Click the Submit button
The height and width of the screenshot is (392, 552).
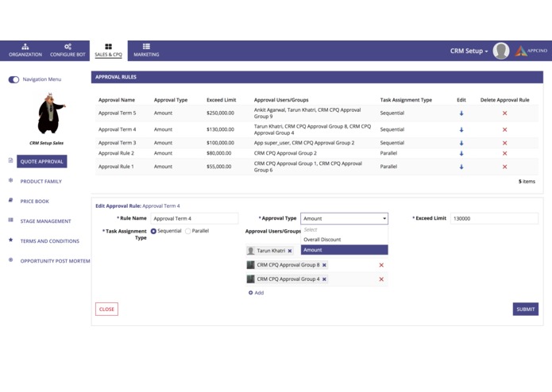(x=525, y=309)
